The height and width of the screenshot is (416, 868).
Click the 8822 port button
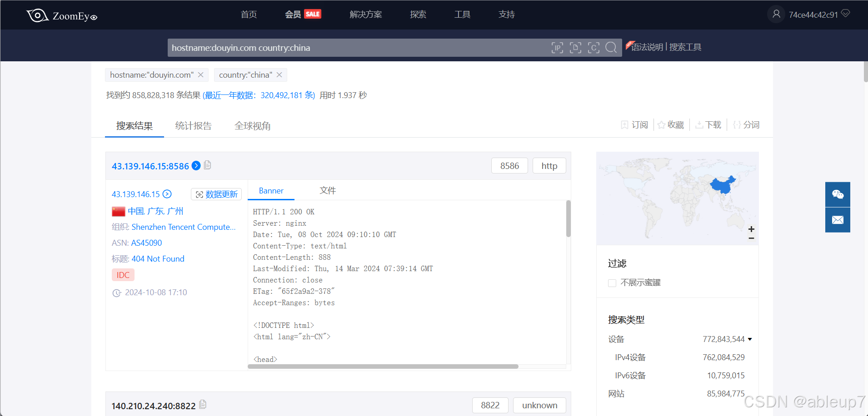coord(490,405)
